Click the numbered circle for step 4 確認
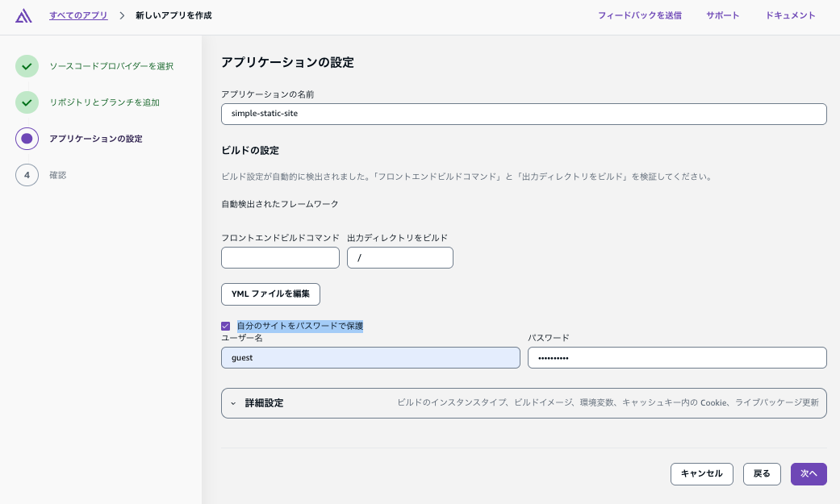The height and width of the screenshot is (504, 840). tap(27, 175)
